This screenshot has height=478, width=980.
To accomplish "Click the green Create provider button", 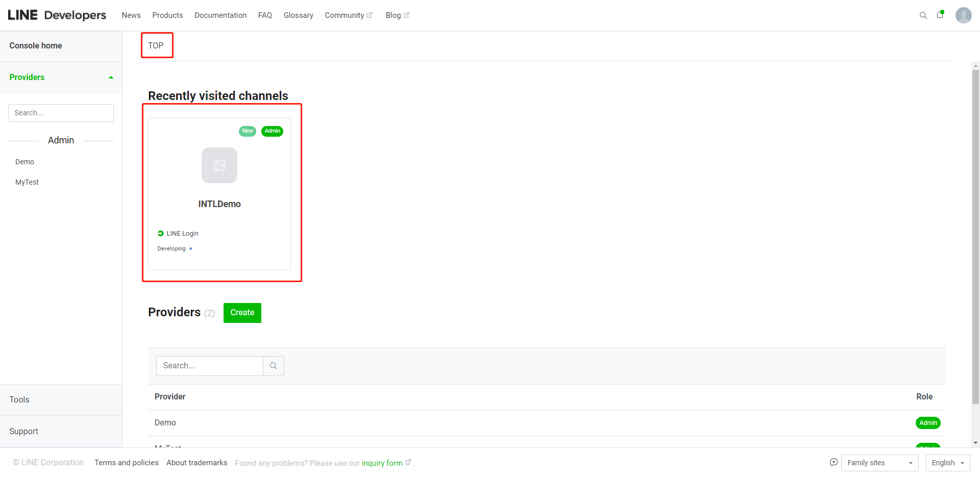I will (242, 313).
